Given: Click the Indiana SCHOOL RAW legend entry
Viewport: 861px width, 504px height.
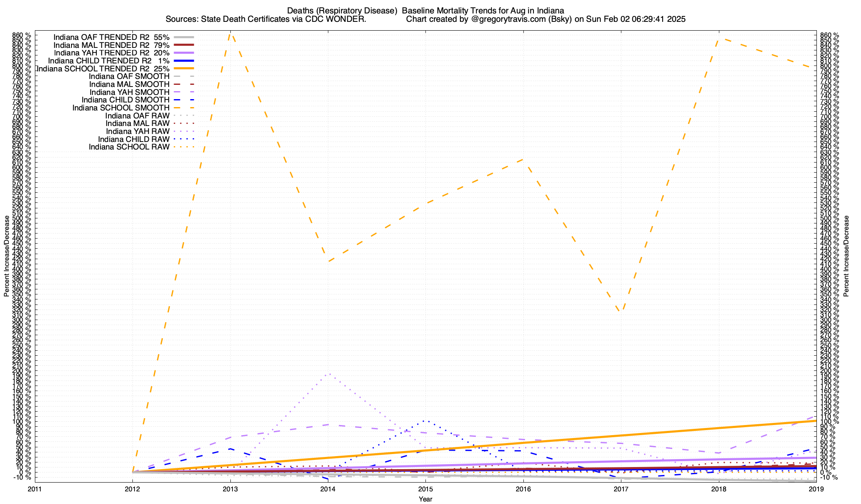Looking at the screenshot, I should pos(129,147).
